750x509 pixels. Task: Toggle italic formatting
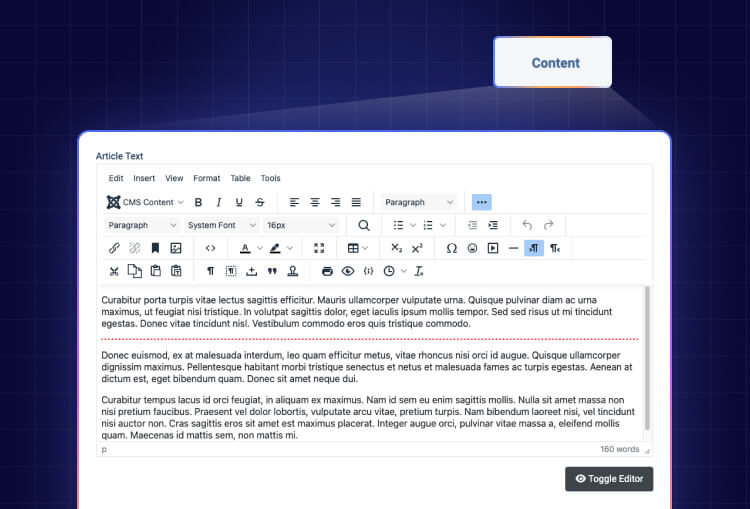point(219,202)
